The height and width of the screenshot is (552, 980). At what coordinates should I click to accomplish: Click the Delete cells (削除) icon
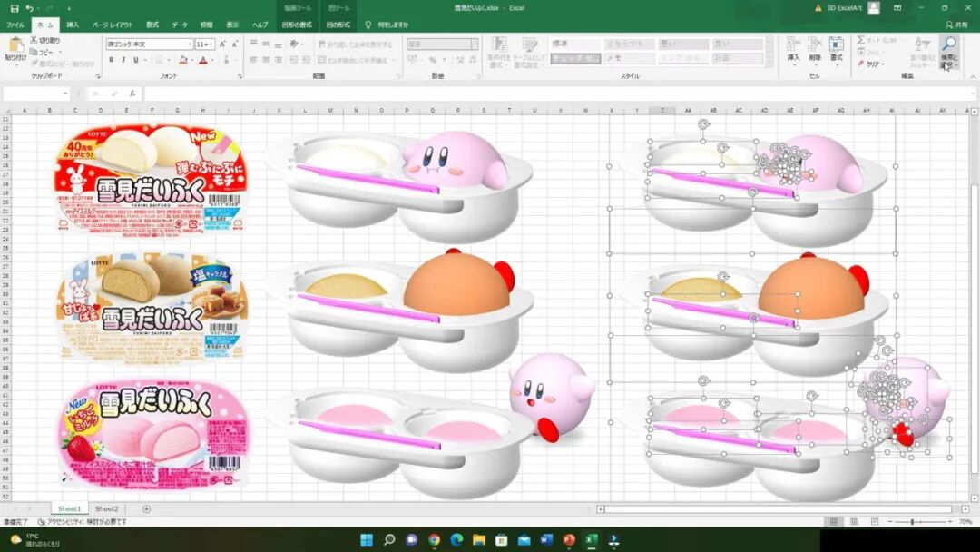click(x=814, y=49)
